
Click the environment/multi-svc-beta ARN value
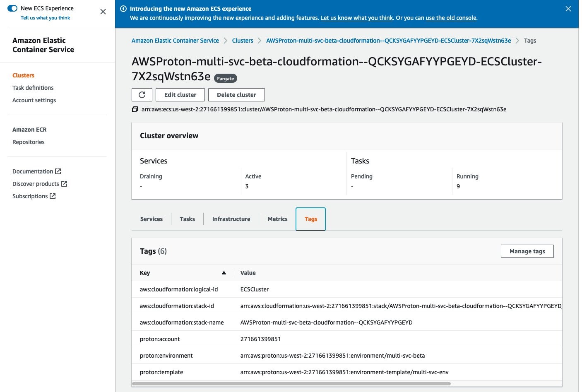click(332, 356)
